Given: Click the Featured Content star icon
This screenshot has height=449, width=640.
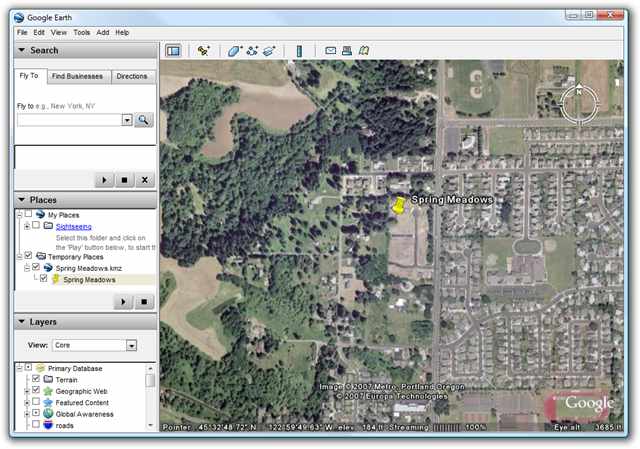Looking at the screenshot, I should click(x=48, y=402).
